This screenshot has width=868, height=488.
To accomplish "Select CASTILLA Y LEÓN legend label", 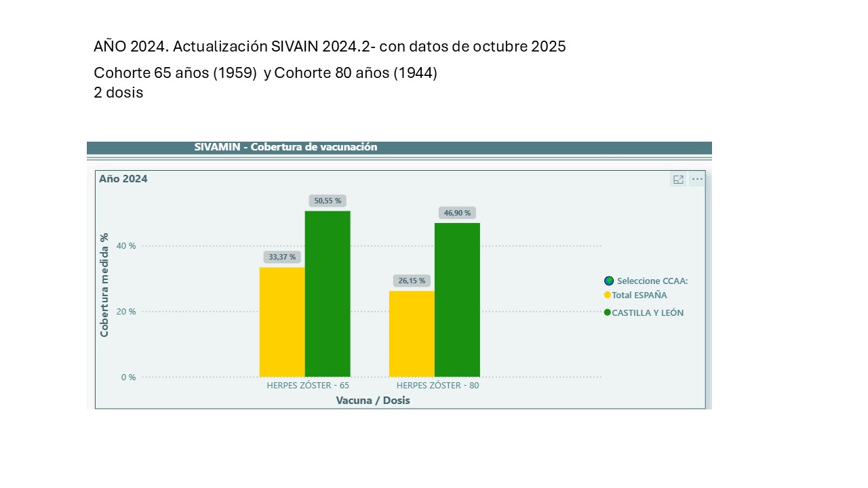I will (x=648, y=313).
